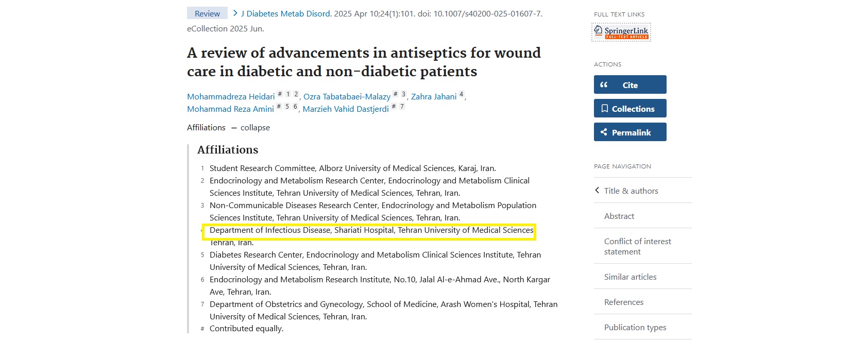This screenshot has width=868, height=341.
Task: Click the Permalink share icon
Action: click(x=604, y=132)
